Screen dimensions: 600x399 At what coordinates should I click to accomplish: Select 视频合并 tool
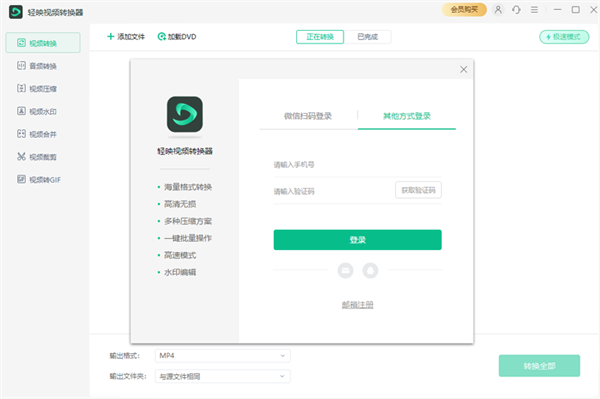[x=37, y=134]
